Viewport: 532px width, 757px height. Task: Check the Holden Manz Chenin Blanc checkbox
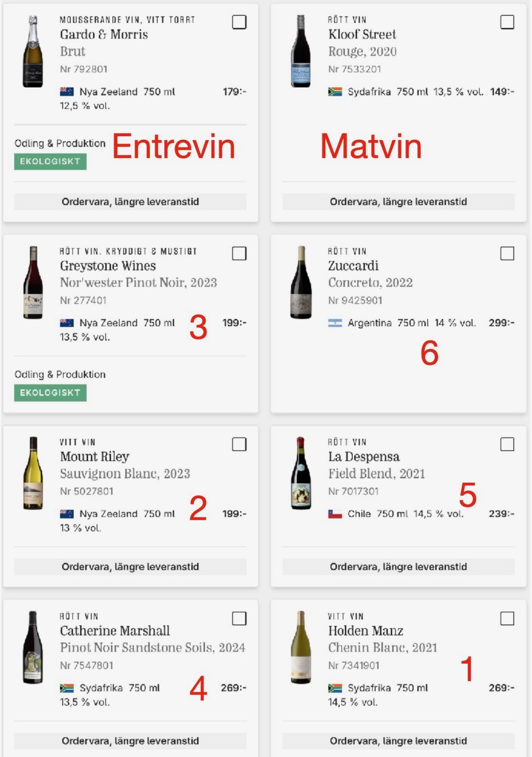point(507,619)
